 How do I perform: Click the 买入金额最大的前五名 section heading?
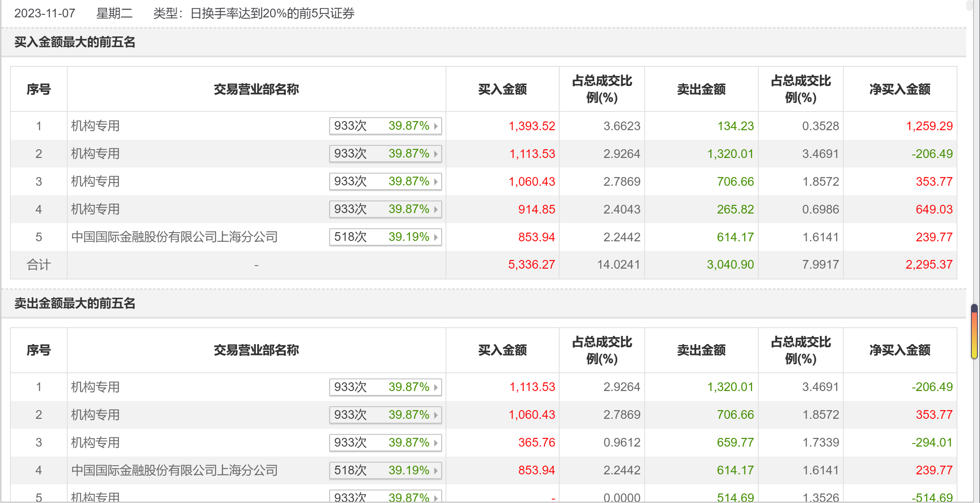click(x=75, y=42)
